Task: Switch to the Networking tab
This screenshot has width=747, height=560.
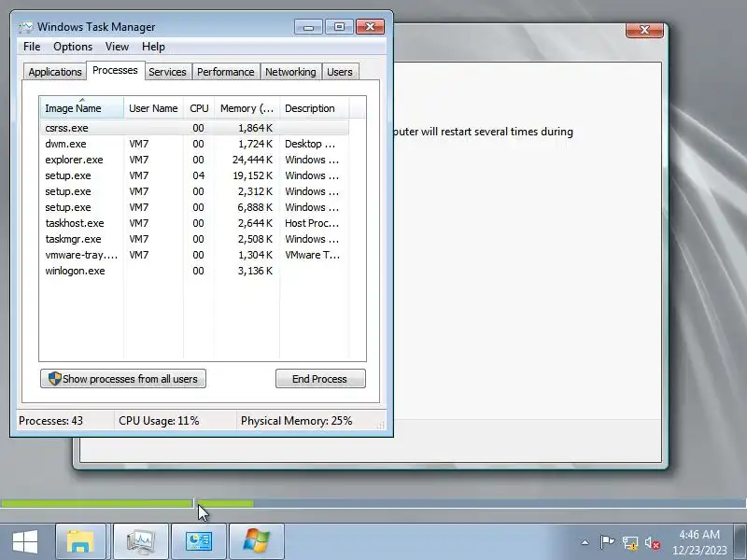Action: 290,72
